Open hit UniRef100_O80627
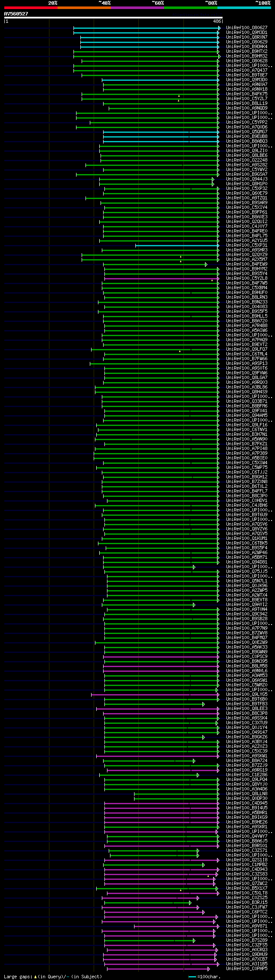The image size is (275, 980). [247, 28]
